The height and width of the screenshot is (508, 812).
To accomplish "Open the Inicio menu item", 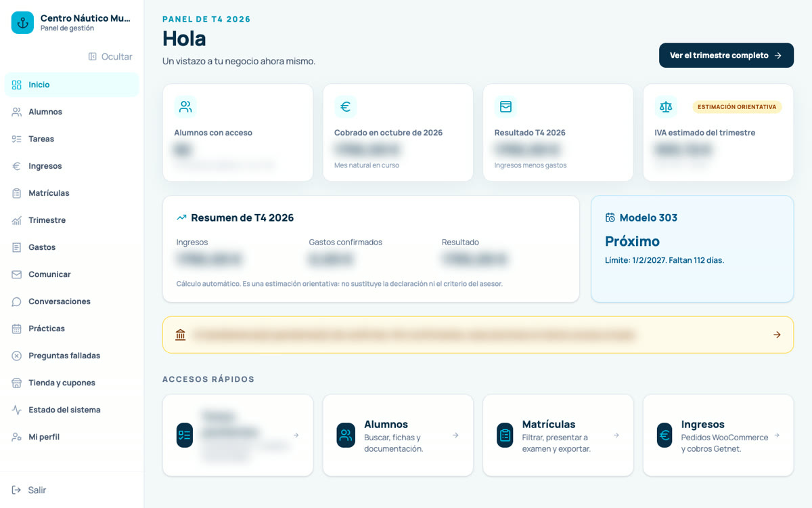I will [72, 85].
